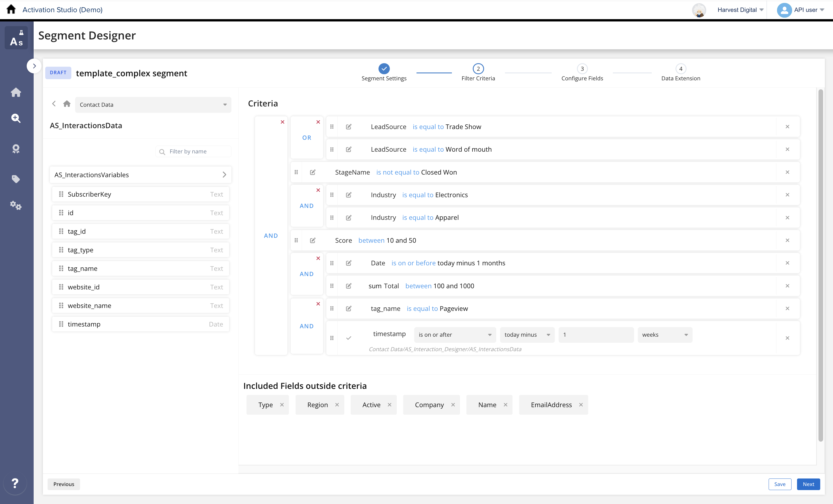Edit the LeadSource Trade Show criterion pencil icon
This screenshot has height=504, width=833.
pos(349,127)
